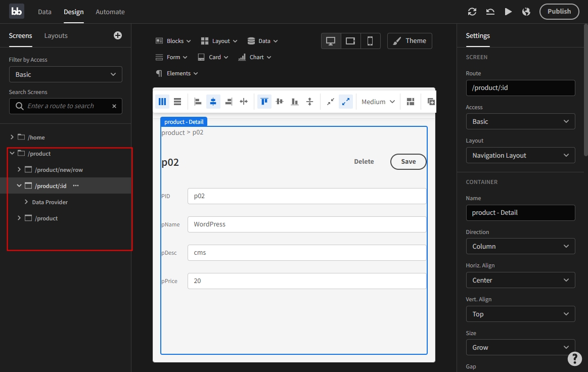This screenshot has height=372, width=588.
Task: Open the Direction dropdown showing Column
Action: (520, 246)
